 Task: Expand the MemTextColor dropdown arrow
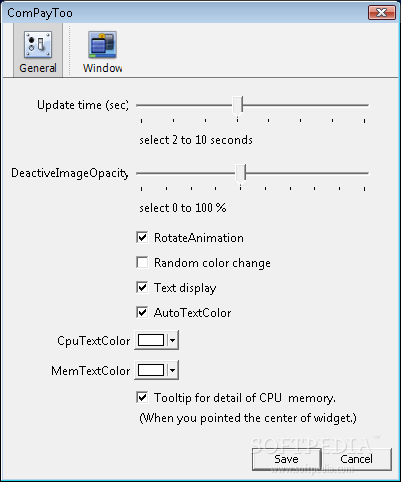tap(172, 370)
